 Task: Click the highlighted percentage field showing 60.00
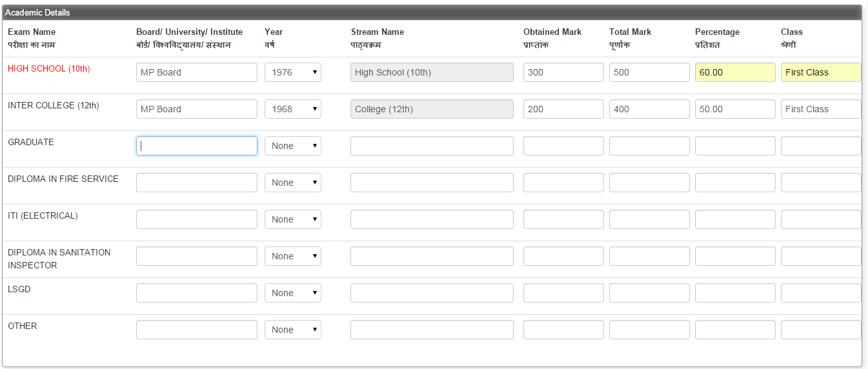735,72
